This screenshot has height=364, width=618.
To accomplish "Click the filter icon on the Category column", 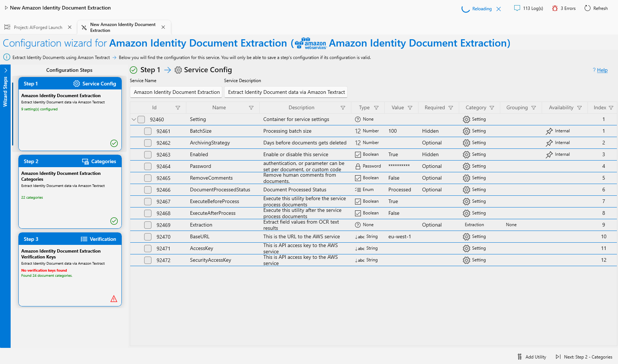I will [x=492, y=108].
